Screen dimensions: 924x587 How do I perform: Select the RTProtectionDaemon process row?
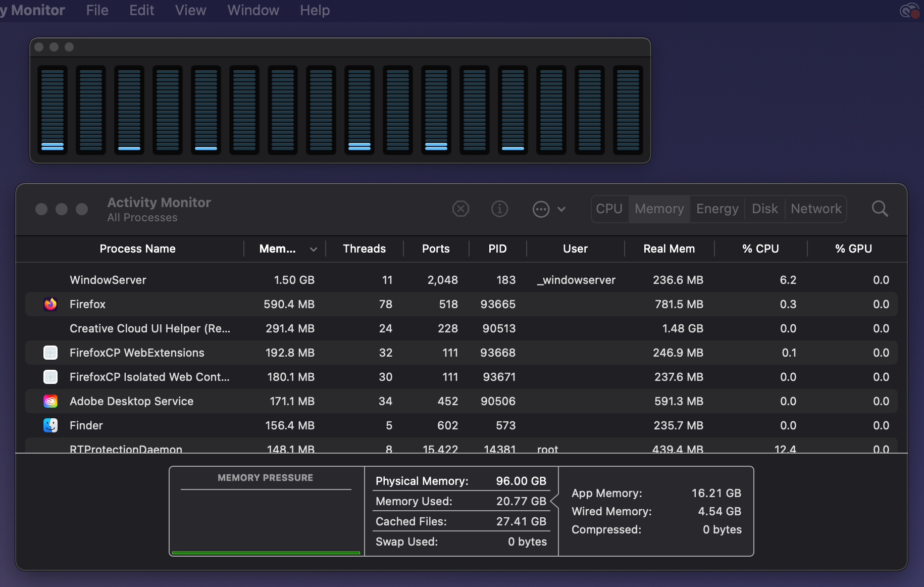tap(461, 446)
